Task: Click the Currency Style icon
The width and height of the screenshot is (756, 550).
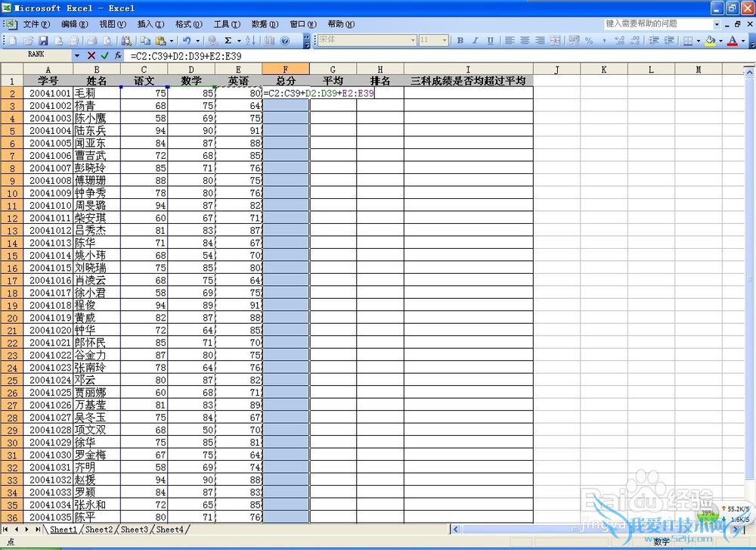Action: click(574, 41)
